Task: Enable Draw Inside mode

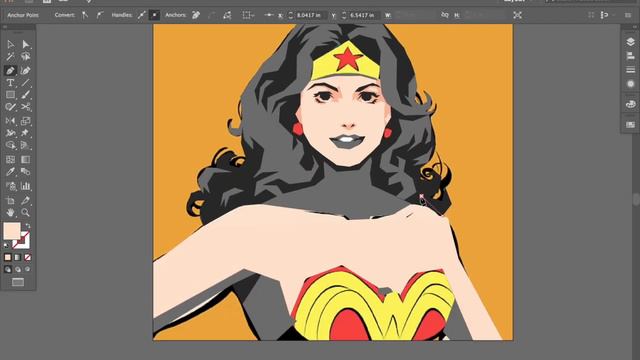Action: [27, 269]
